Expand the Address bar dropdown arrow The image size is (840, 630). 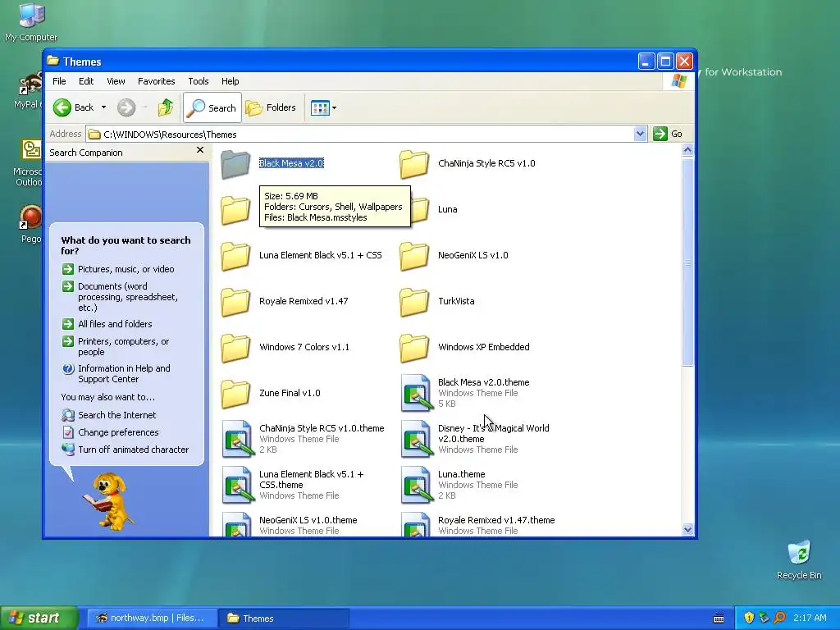point(640,134)
